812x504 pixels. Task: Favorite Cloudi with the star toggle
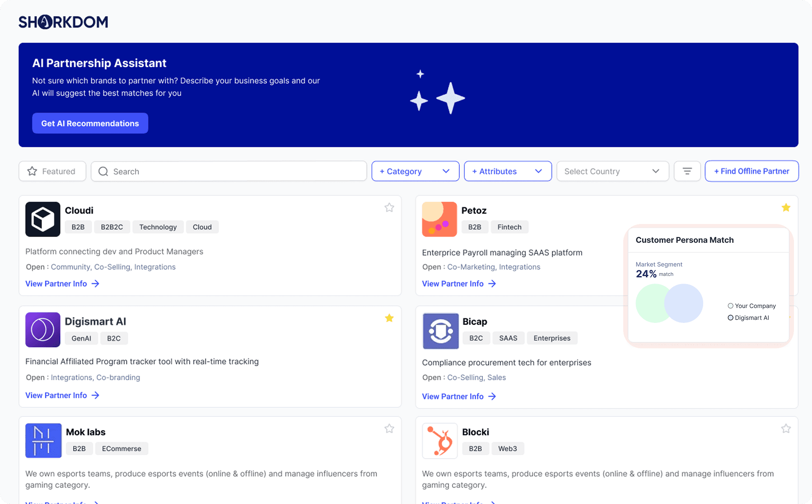coord(389,208)
